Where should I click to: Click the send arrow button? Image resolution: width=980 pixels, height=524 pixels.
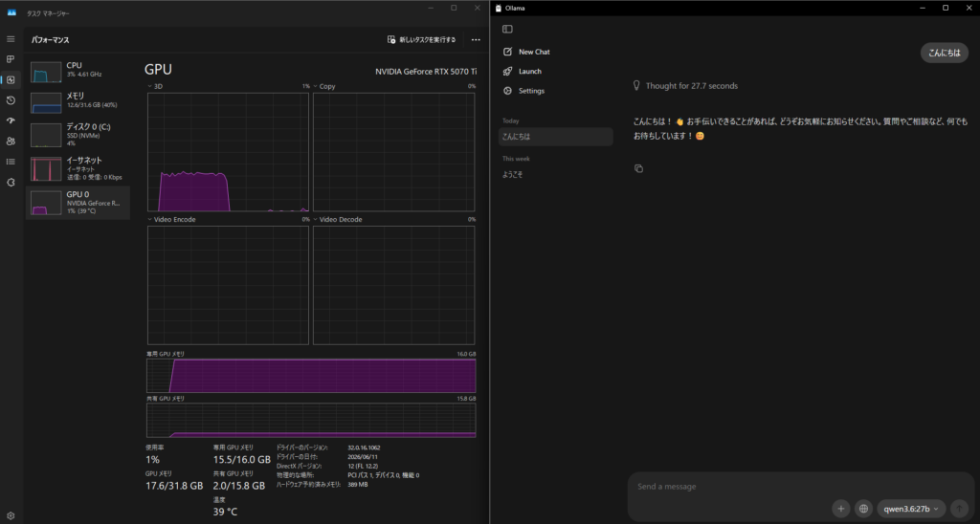coord(958,509)
